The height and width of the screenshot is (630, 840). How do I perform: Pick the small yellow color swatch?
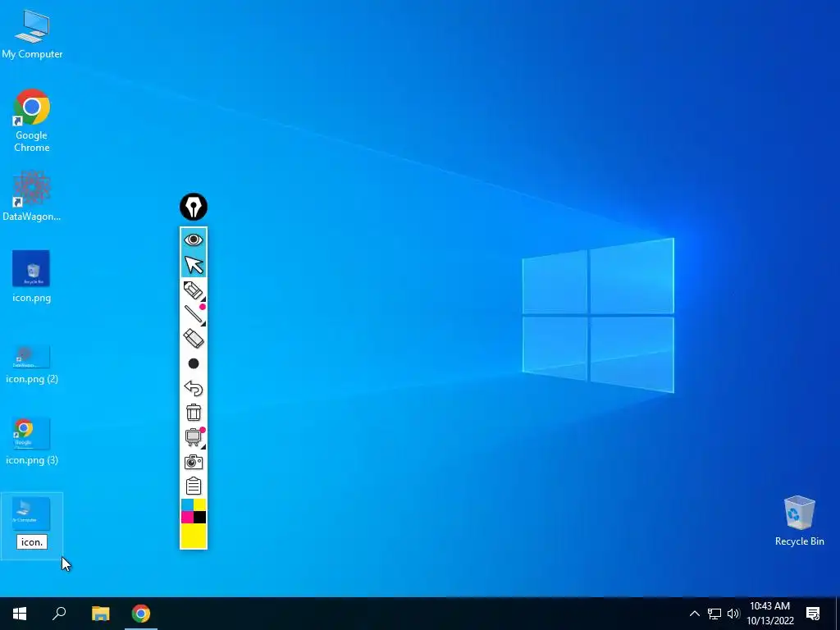coord(200,504)
